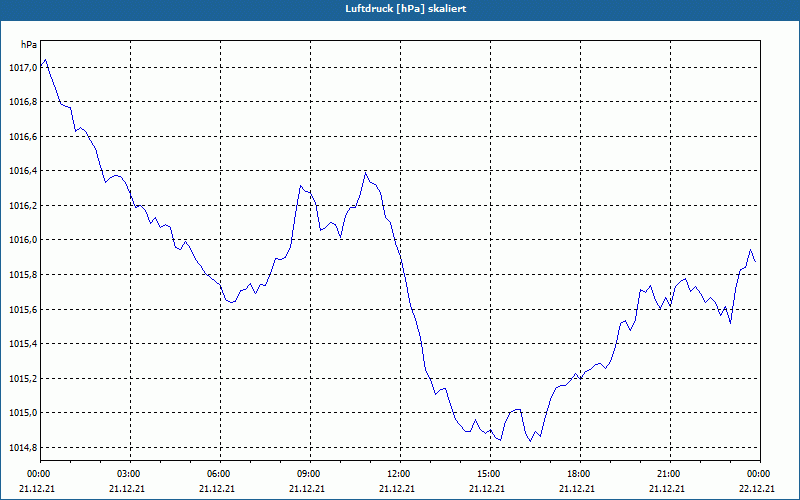Pick the y-axis label 1016,4
Image resolution: width=800 pixels, height=500 pixels.
pyautogui.click(x=23, y=171)
